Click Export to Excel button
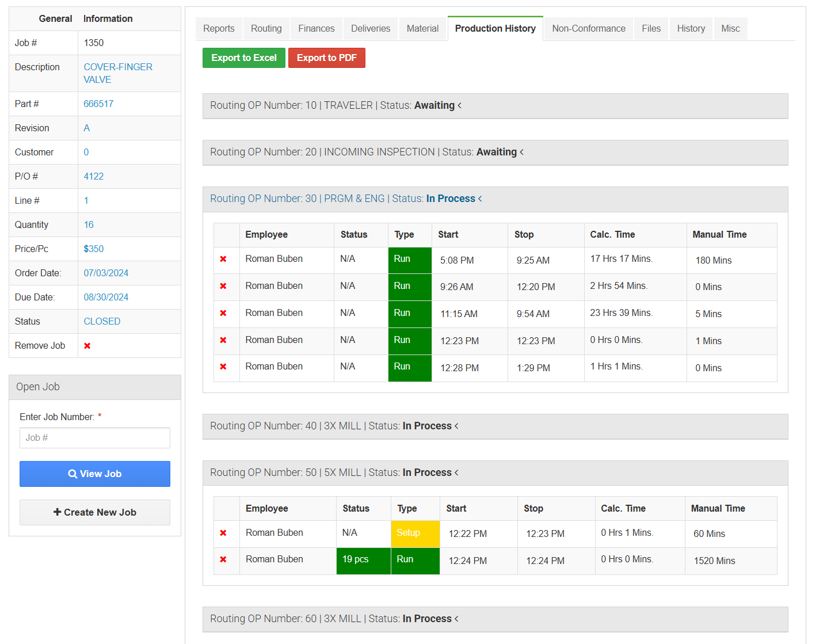This screenshot has height=644, width=831. tap(244, 58)
